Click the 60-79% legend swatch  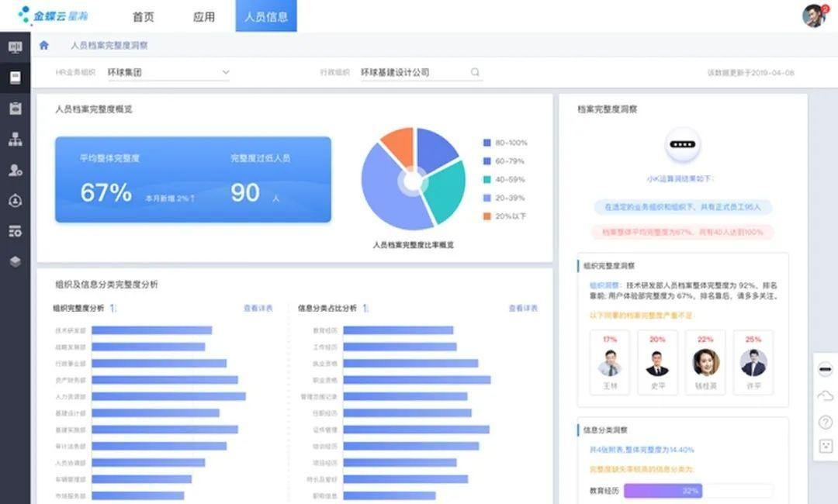[x=487, y=161]
